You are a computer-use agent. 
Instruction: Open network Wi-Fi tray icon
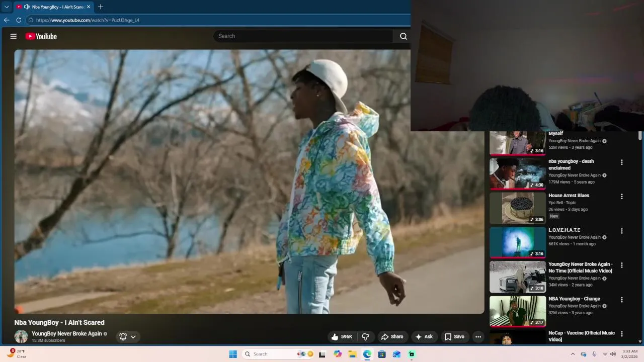pyautogui.click(x=605, y=354)
